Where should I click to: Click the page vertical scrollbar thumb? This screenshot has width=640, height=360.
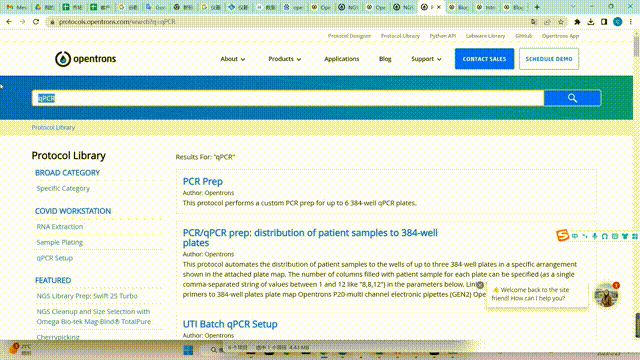pos(636,46)
